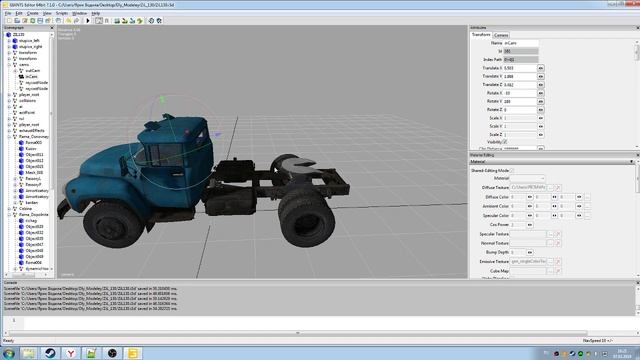The height and width of the screenshot is (360, 640).
Task: Open the Material dropdown
Action: (527, 178)
